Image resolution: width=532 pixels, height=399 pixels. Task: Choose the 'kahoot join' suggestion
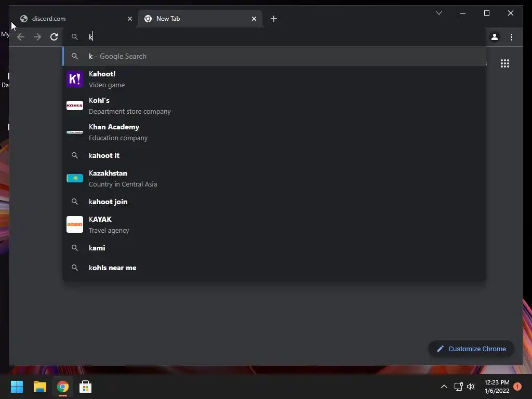click(x=274, y=202)
